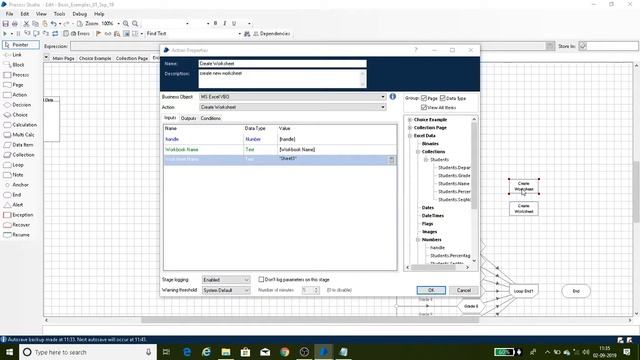Click the Reset/restart debug icon
Screen dimensions: 640x360
tap(55, 33)
